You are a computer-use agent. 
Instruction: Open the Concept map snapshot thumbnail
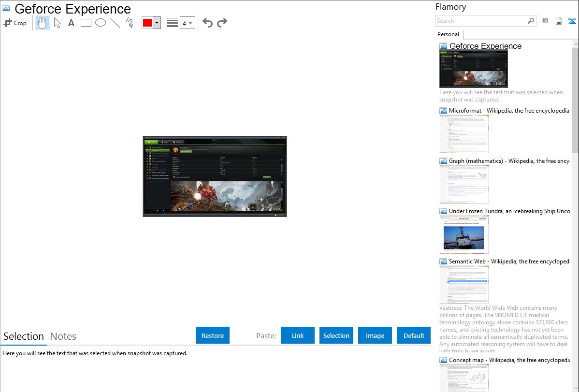click(464, 378)
